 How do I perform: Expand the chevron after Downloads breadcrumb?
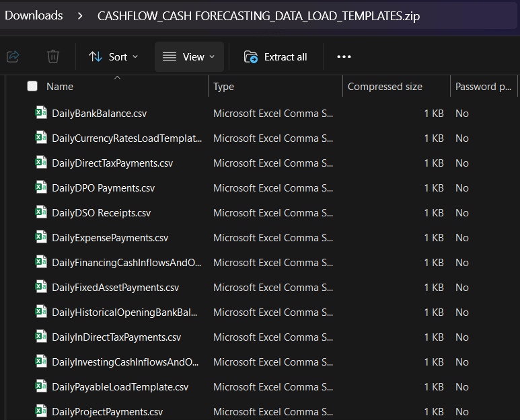click(80, 15)
